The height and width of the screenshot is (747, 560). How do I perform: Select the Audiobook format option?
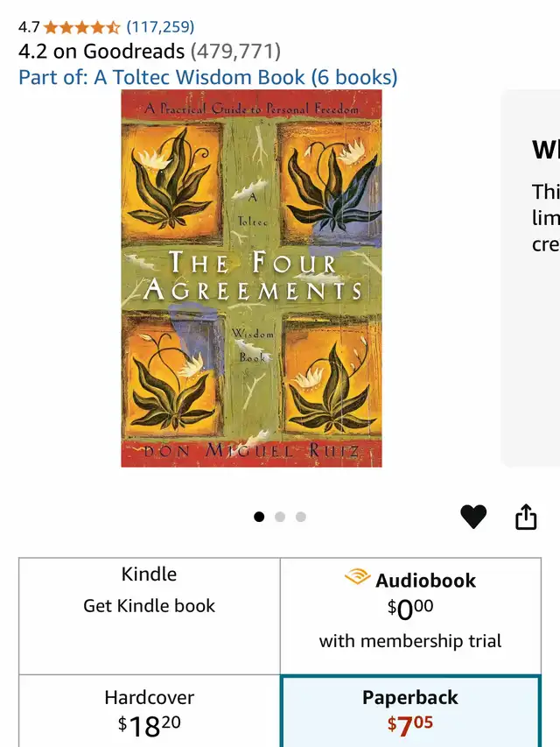click(410, 616)
